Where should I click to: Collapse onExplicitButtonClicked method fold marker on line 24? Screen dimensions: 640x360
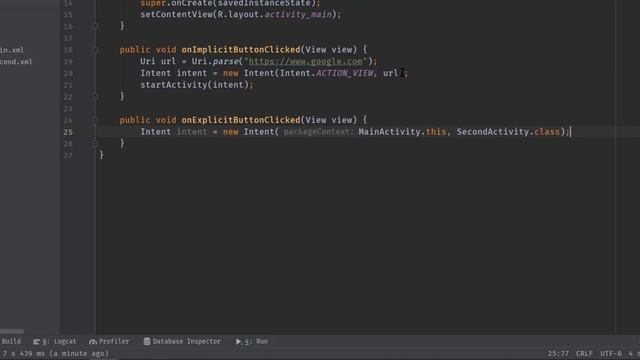[95, 120]
